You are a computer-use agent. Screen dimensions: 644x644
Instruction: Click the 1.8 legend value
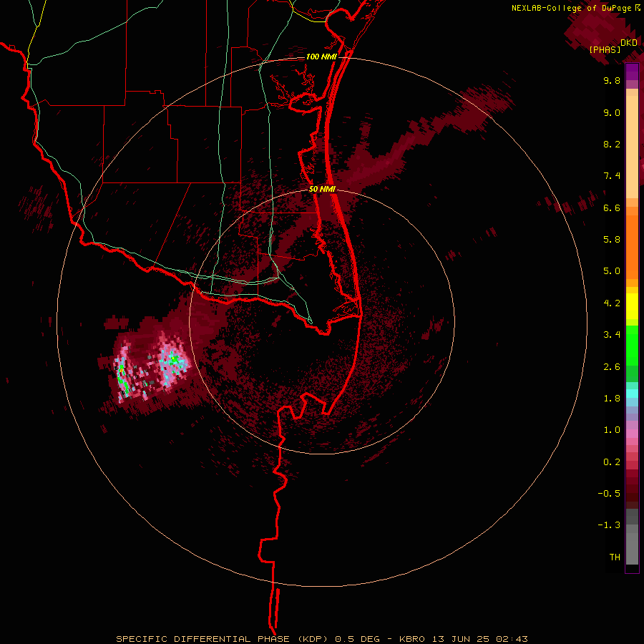click(612, 399)
